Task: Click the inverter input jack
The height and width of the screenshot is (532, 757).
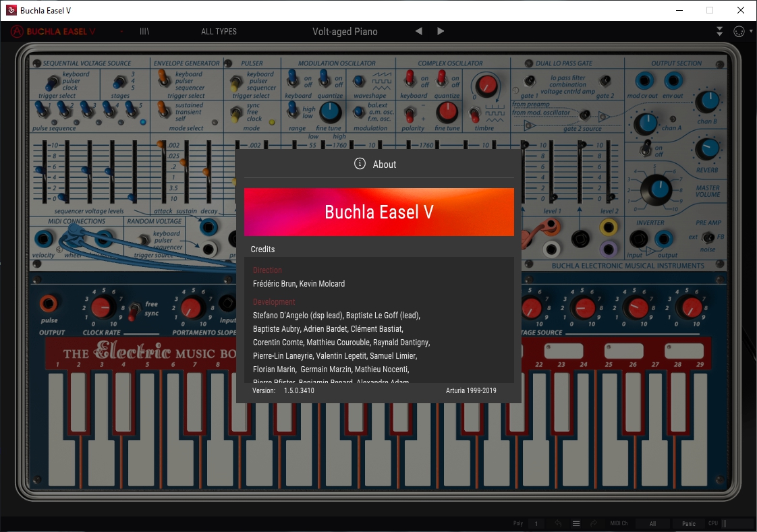Action: 638,239
